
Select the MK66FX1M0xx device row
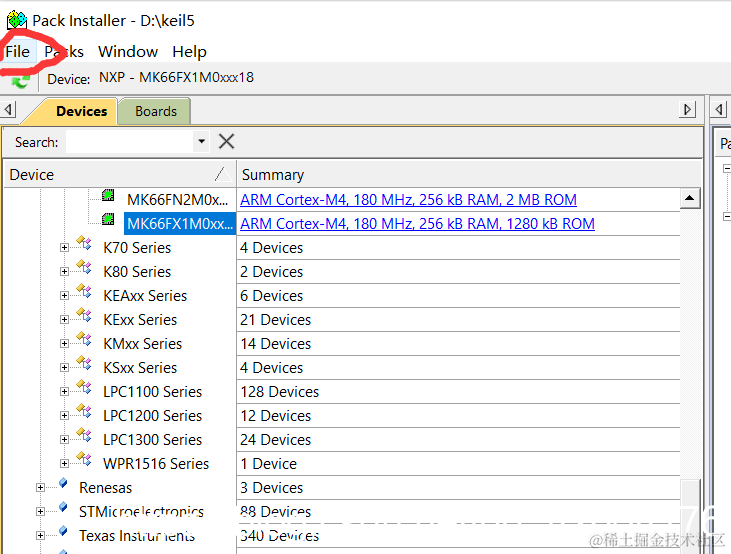pyautogui.click(x=180, y=224)
